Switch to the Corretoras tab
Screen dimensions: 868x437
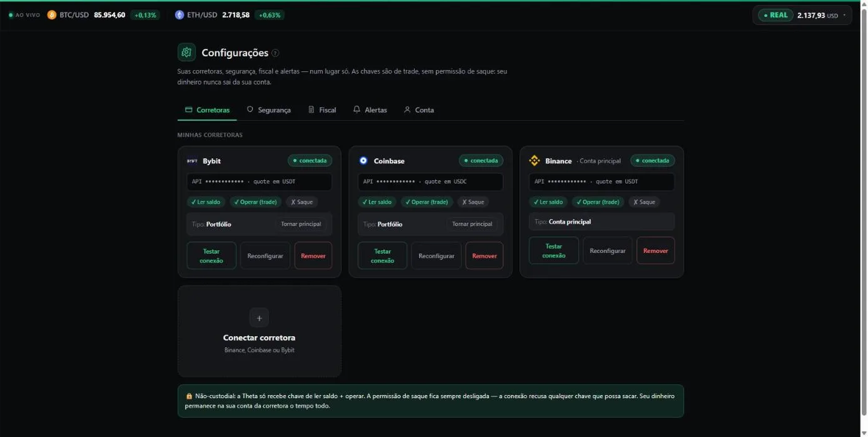pyautogui.click(x=207, y=110)
